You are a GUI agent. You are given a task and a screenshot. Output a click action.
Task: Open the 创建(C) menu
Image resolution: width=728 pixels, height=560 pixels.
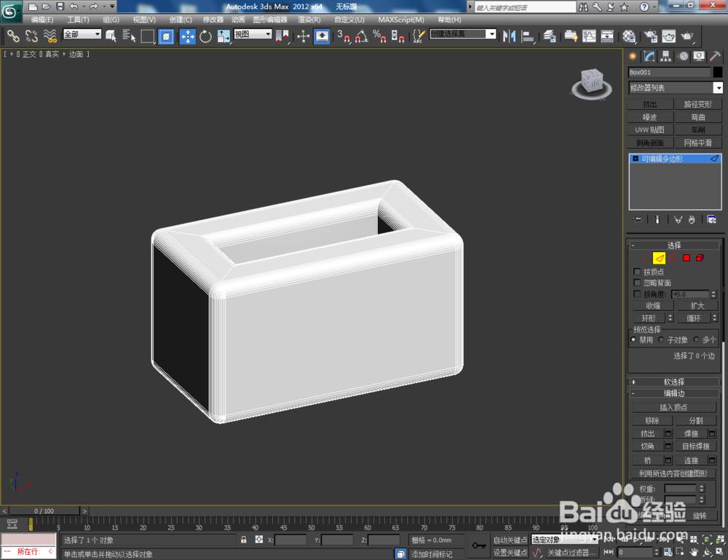[180, 20]
